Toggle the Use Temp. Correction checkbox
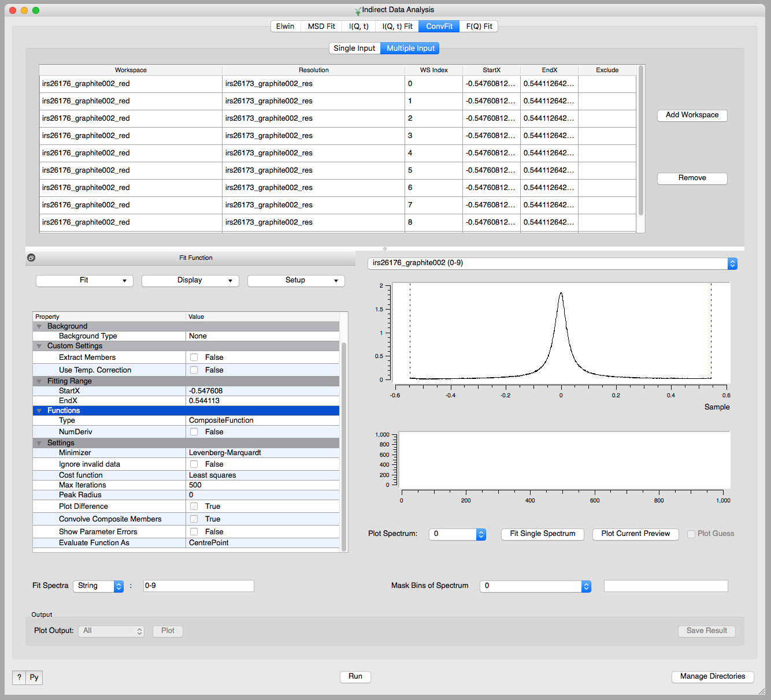 194,370
